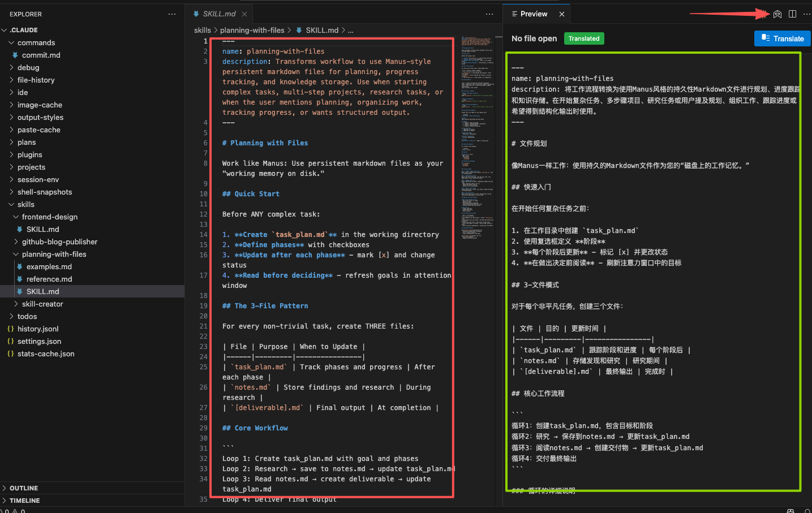
Task: Open the breadcrumb ellipsis symbol entry
Action: [351, 31]
